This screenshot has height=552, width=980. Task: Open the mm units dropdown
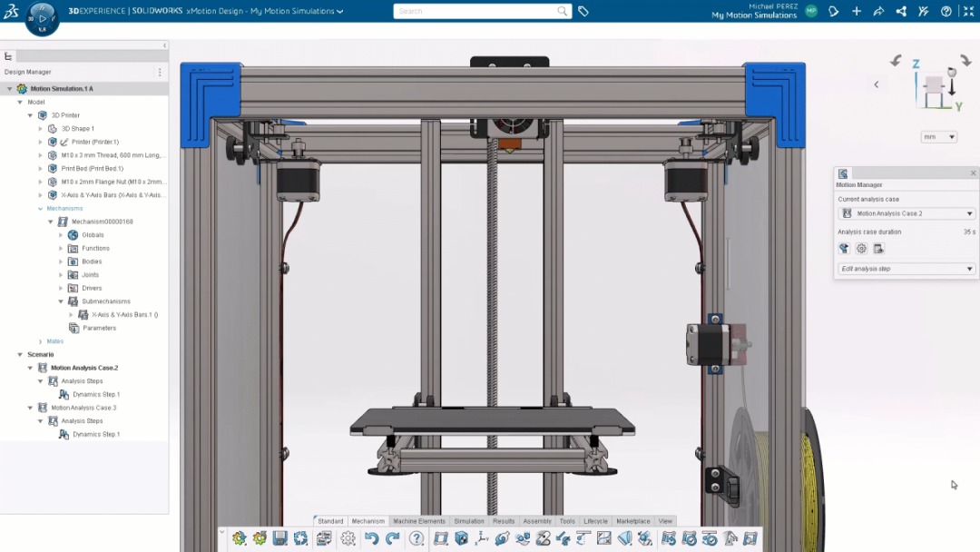point(939,137)
